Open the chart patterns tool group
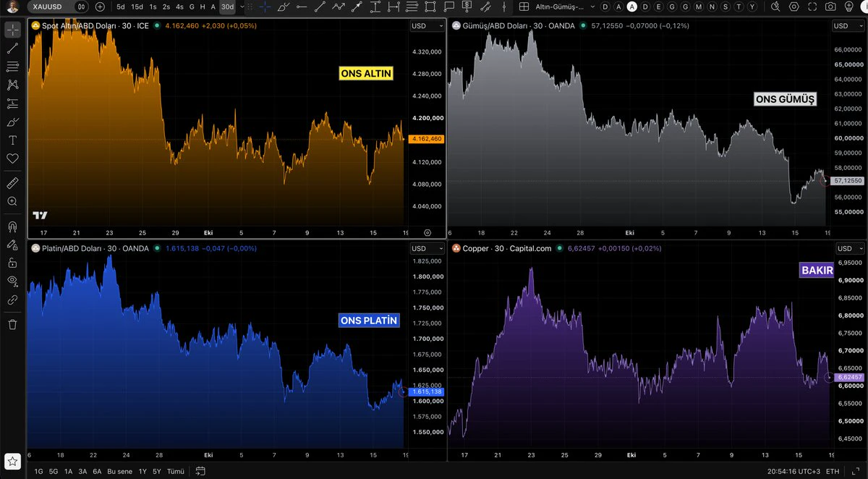Image resolution: width=868 pixels, height=479 pixels. pos(12,85)
